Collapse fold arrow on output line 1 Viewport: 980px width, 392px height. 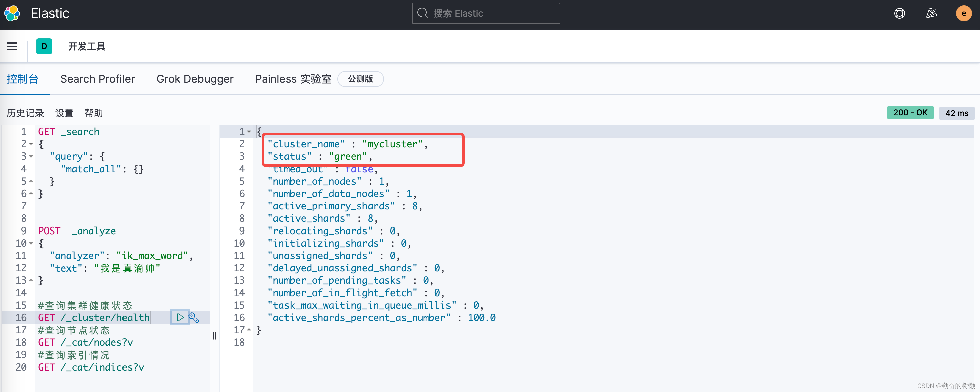[249, 132]
